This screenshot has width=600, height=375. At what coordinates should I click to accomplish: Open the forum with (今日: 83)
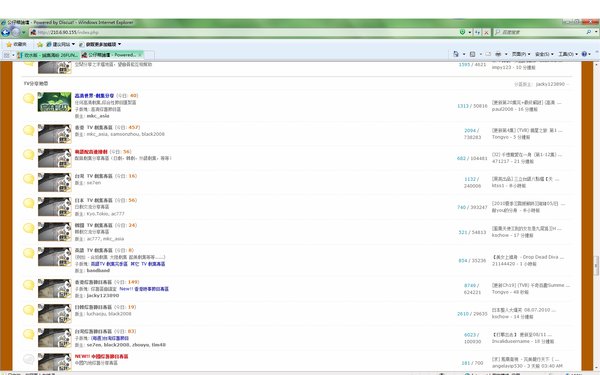pos(93,331)
